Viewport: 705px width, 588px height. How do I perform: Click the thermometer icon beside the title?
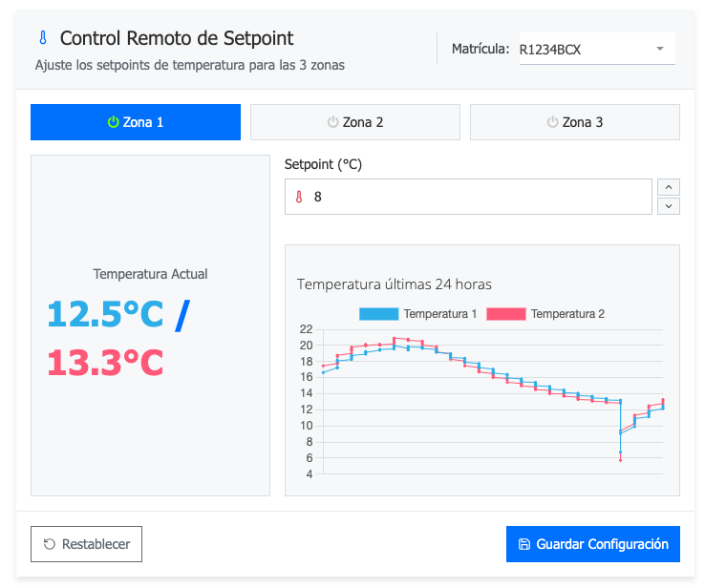point(42,38)
